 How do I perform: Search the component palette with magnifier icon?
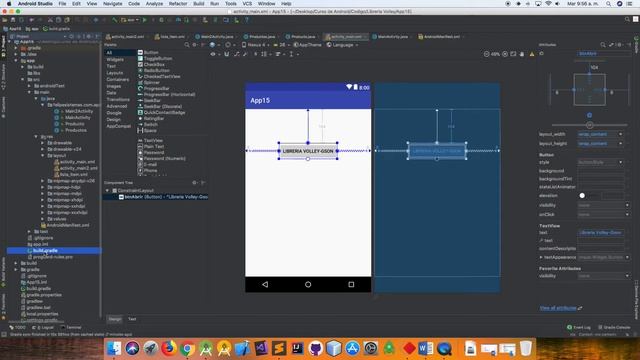tap(187, 45)
